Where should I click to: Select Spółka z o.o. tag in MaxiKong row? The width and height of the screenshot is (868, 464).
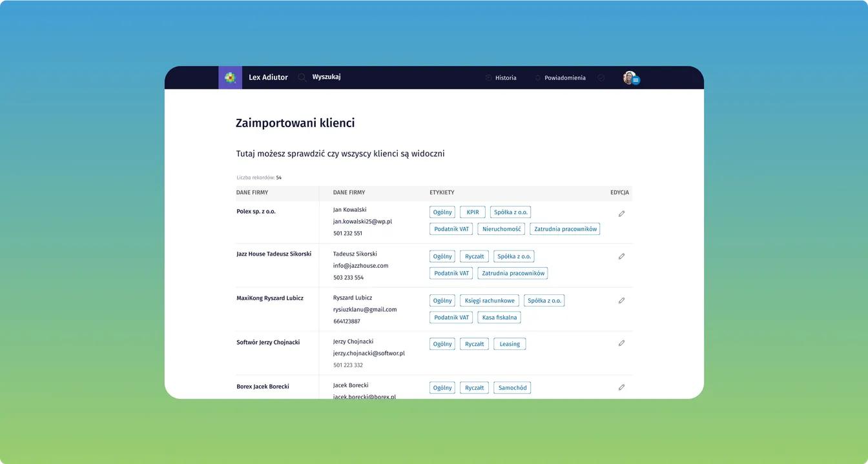coord(544,301)
